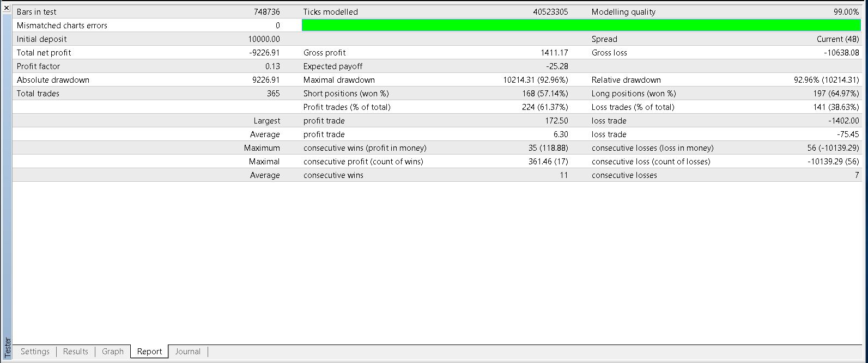This screenshot has width=868, height=363.
Task: Open the Results tab
Action: point(76,352)
